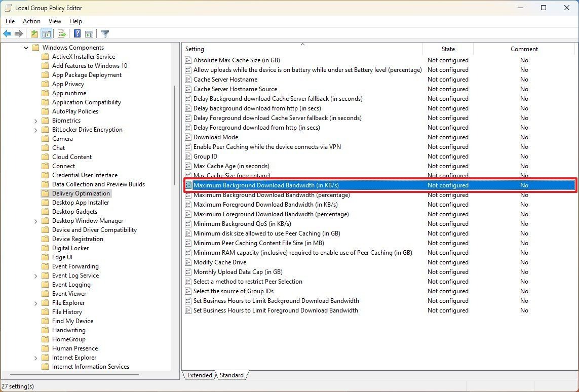Select Maximum Background Download Bandwidth (in KB/s)

[379, 185]
